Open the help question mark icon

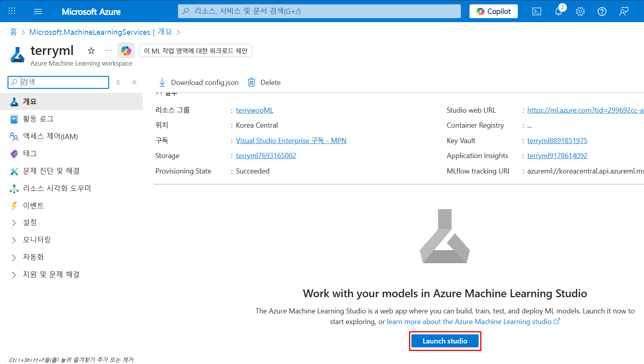point(602,11)
